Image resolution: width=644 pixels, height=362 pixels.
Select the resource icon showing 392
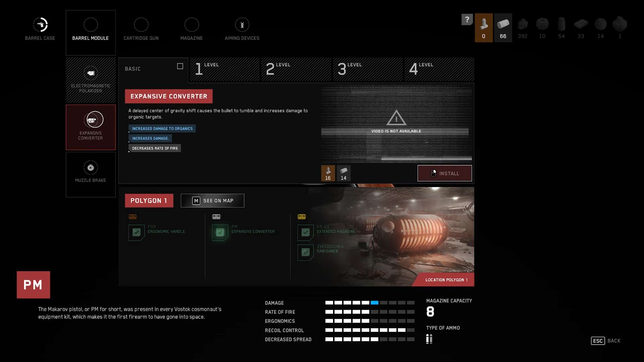click(x=523, y=28)
